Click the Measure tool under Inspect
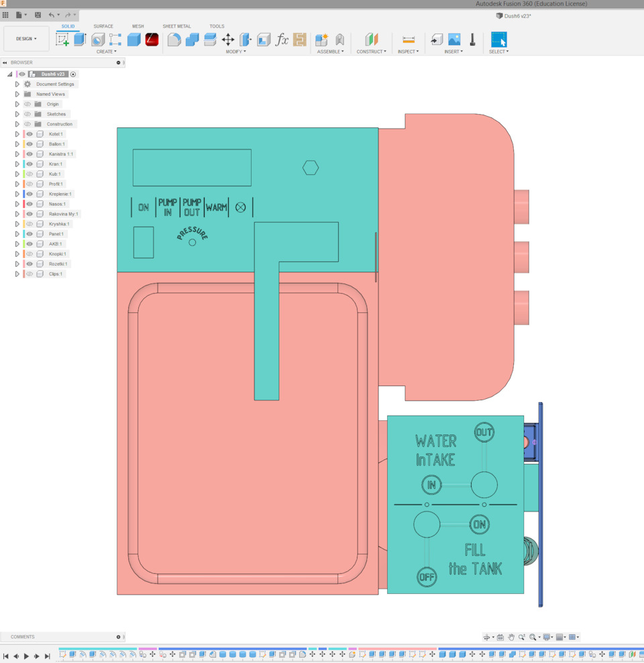This screenshot has width=644, height=663. (408, 40)
